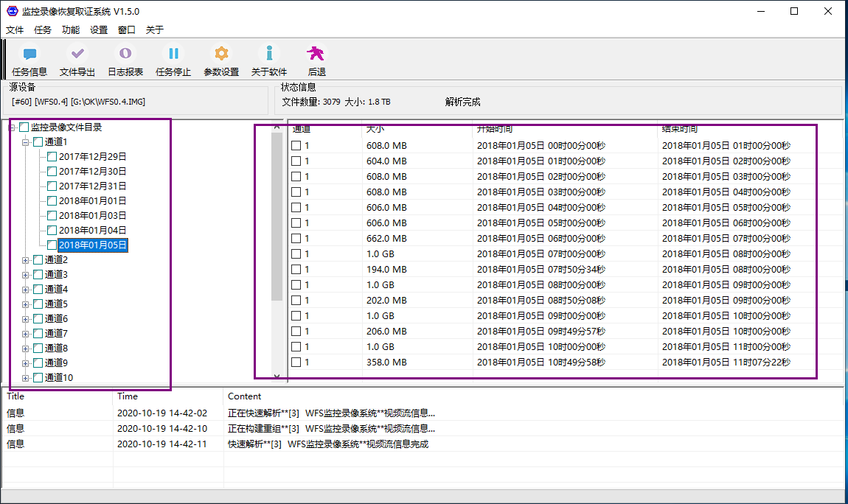848x504 pixels.
Task: Open the 设置 menu
Action: coord(99,30)
